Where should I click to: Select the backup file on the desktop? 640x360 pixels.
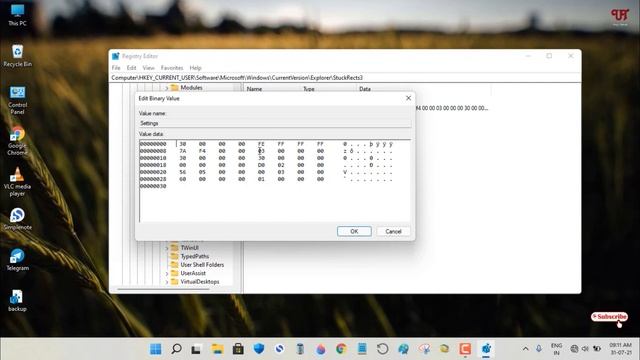coord(17,301)
